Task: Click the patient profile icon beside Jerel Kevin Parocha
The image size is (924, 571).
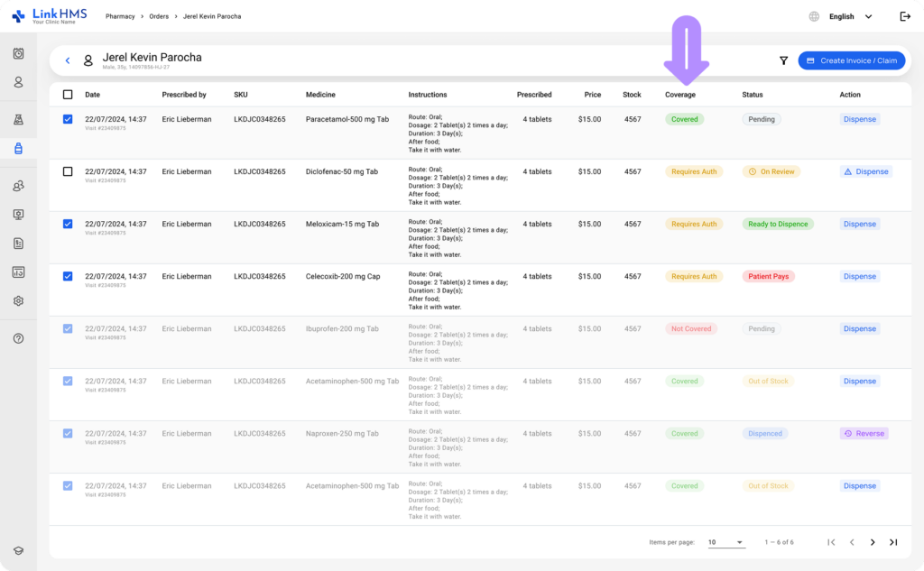Action: pos(88,60)
